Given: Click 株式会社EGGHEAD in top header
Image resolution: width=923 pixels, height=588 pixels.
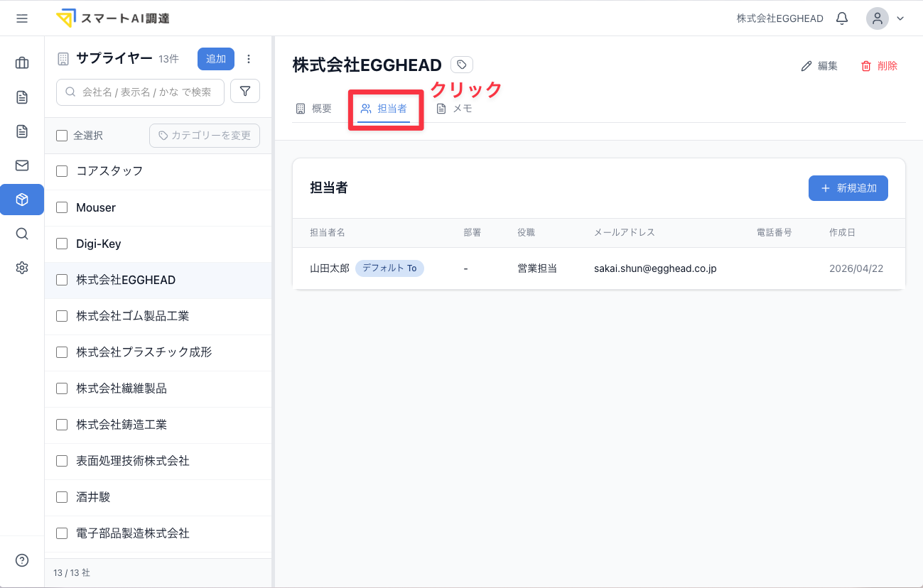Looking at the screenshot, I should pos(779,18).
